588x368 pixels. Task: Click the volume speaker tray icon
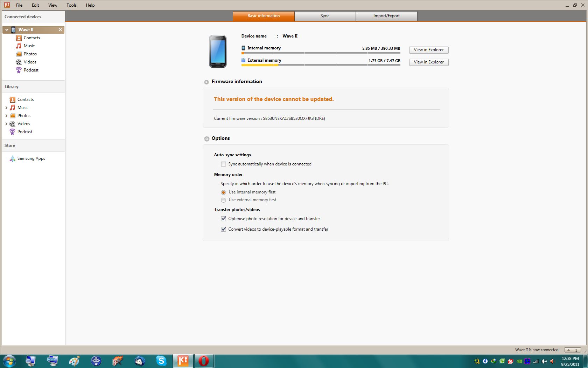(x=544, y=361)
